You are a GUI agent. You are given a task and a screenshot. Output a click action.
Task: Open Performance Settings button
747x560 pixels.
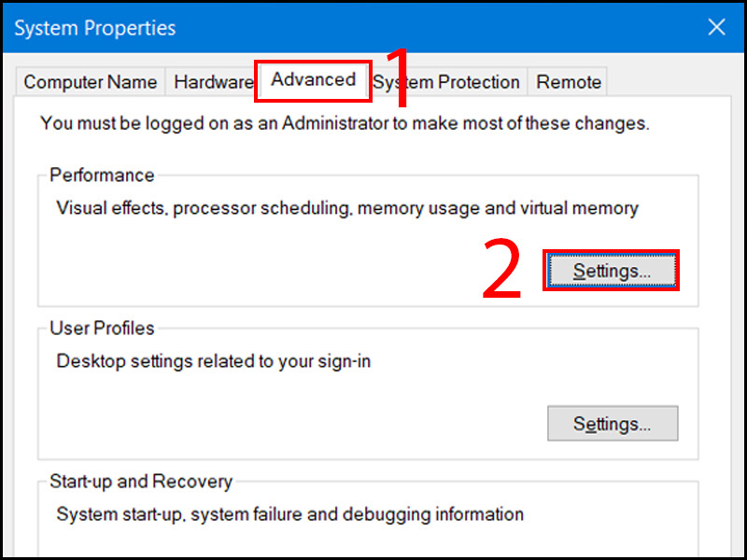[x=612, y=271]
